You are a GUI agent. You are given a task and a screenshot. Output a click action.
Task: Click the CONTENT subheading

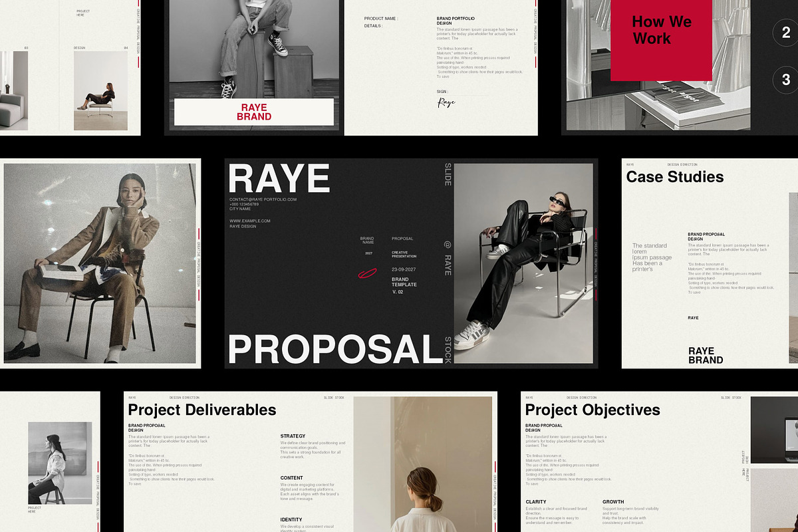tap(292, 477)
